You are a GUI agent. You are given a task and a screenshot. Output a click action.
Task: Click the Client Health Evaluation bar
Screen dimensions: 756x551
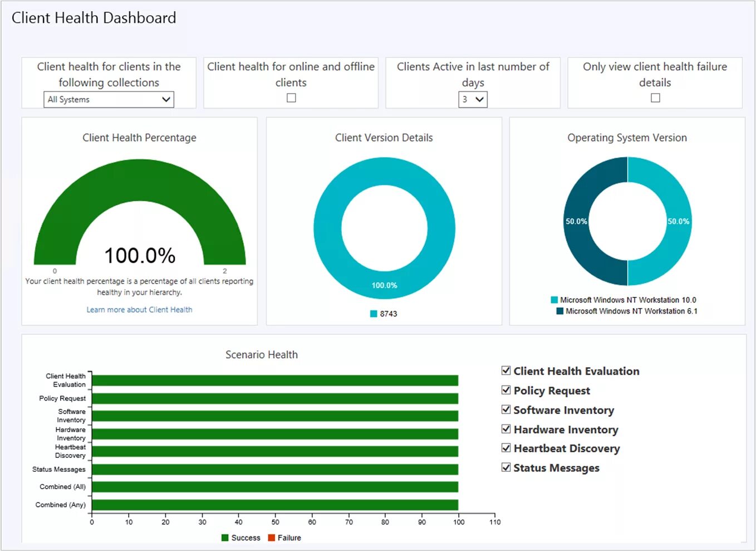[x=275, y=381]
